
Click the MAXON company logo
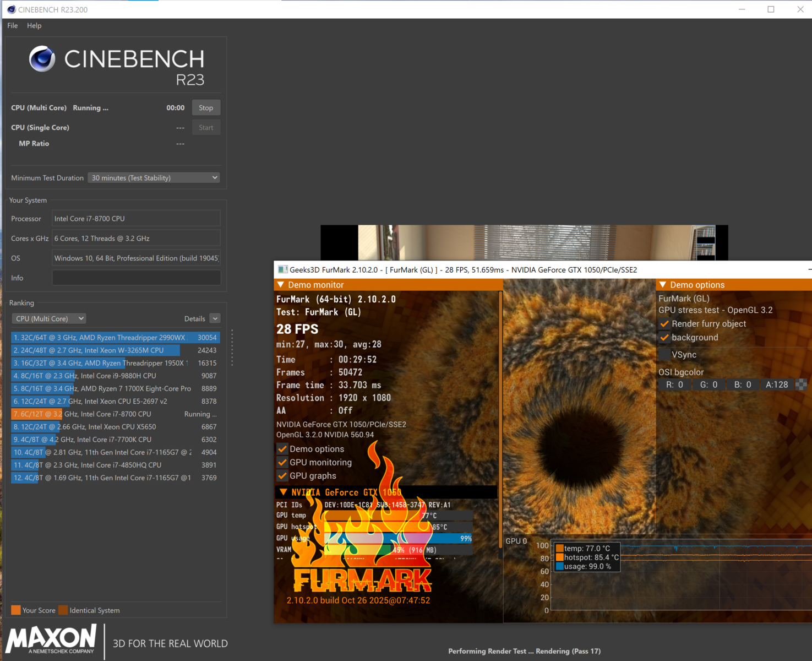click(x=51, y=640)
